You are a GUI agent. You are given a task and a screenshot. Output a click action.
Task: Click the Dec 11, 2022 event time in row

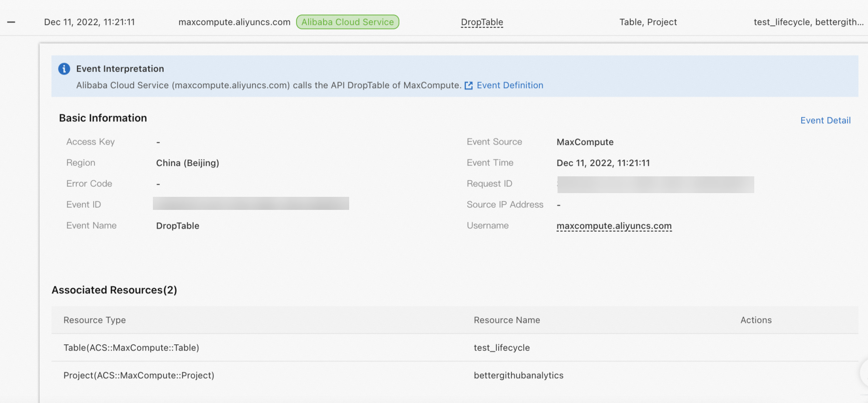[x=90, y=22]
